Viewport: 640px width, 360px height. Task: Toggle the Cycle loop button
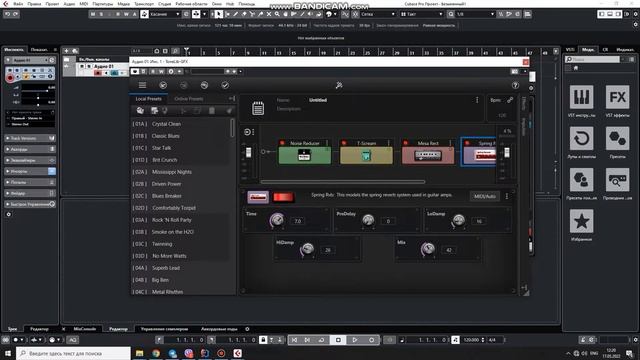pyautogui.click(x=321, y=340)
